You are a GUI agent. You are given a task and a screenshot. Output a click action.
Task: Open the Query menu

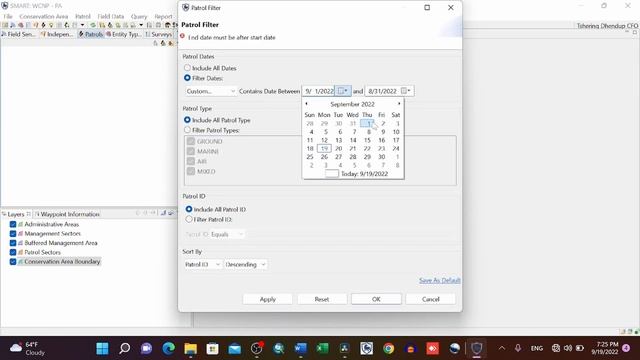(139, 16)
